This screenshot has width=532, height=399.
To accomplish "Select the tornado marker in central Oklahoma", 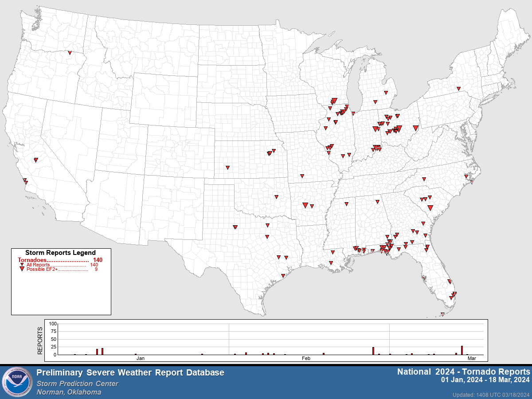I will pyautogui.click(x=276, y=197).
